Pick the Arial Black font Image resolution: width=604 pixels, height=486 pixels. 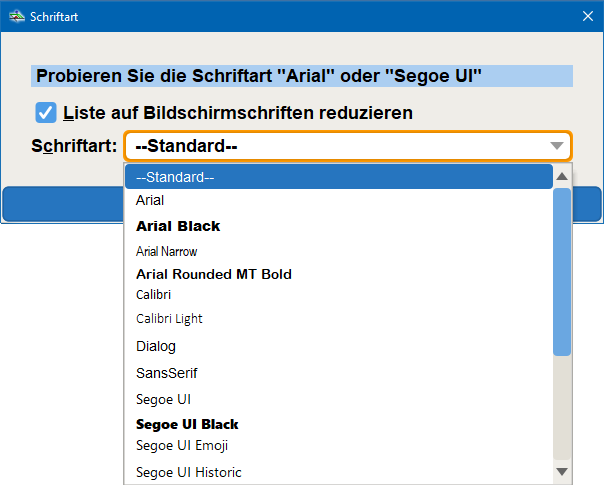pos(338,226)
